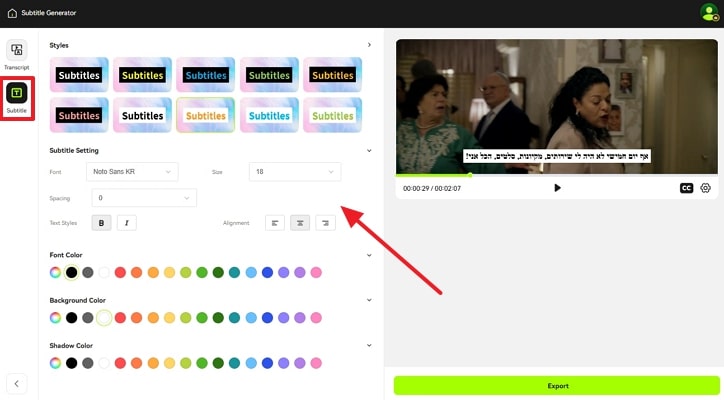Choose white background color swatch
The width and height of the screenshot is (724, 400).
click(104, 318)
